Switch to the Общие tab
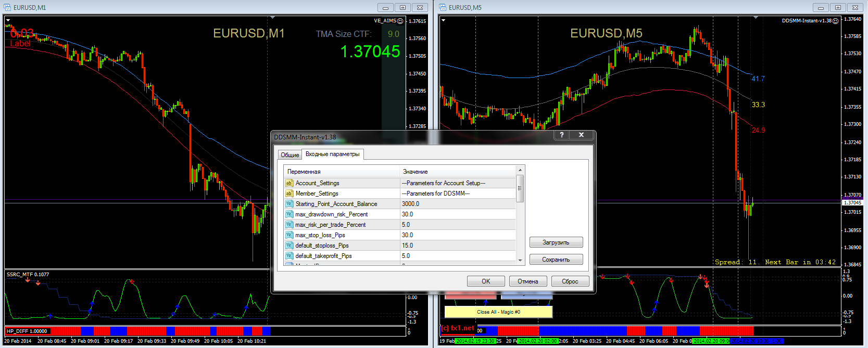The width and height of the screenshot is (868, 348). point(290,155)
